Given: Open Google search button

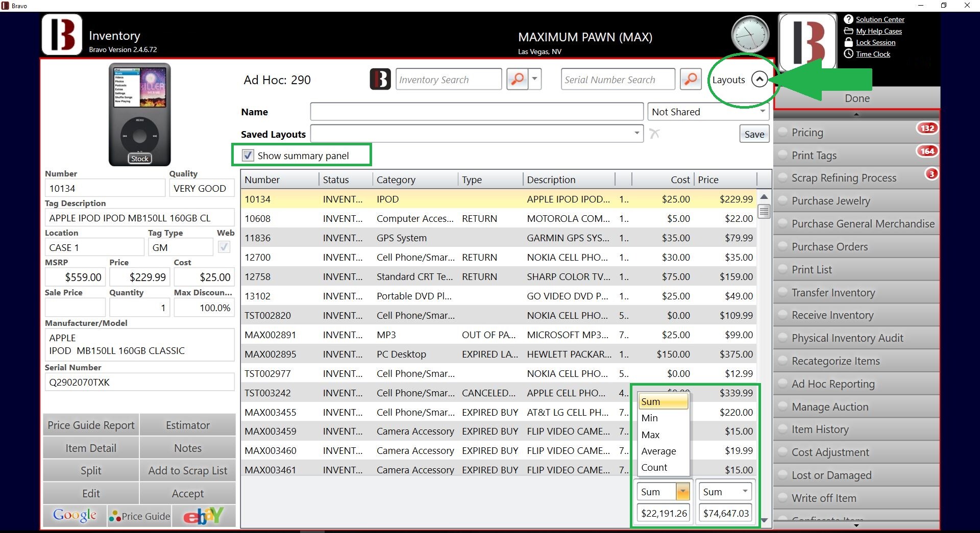Looking at the screenshot, I should (75, 516).
